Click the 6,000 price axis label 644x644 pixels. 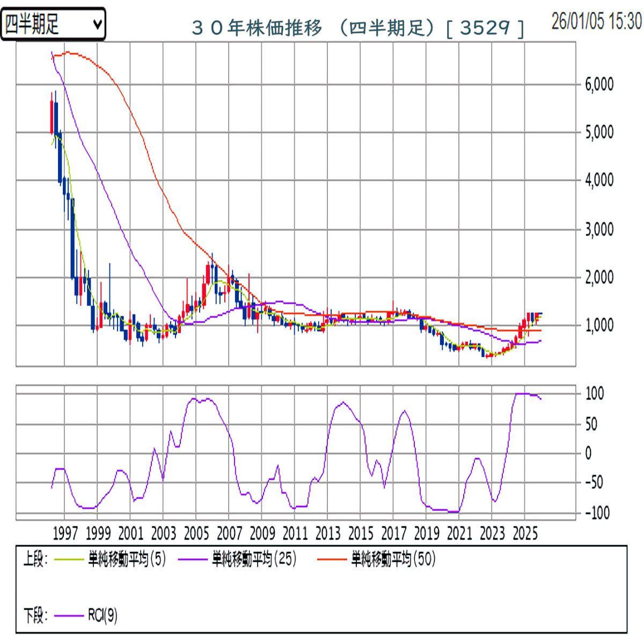click(598, 84)
